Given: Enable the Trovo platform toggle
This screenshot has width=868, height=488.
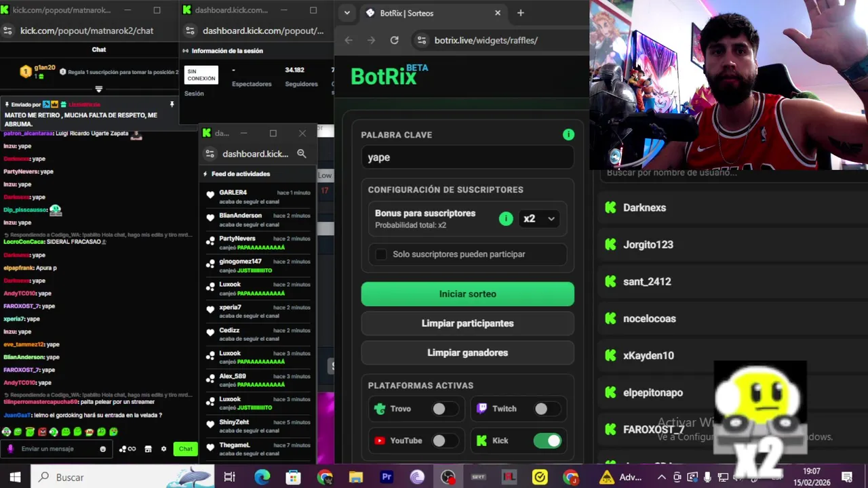Looking at the screenshot, I should pos(445,409).
